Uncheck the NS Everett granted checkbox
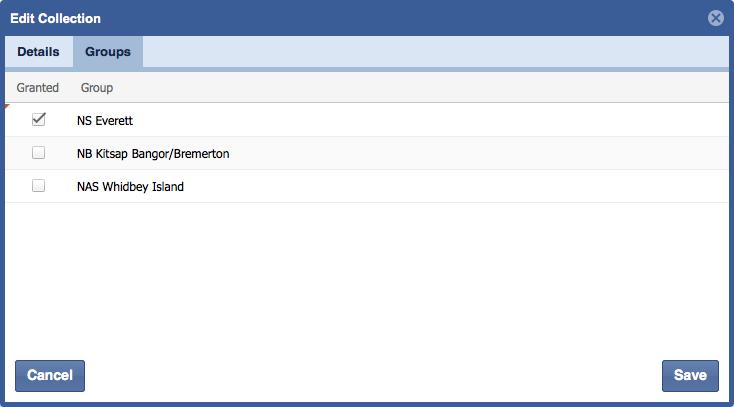 [39, 120]
